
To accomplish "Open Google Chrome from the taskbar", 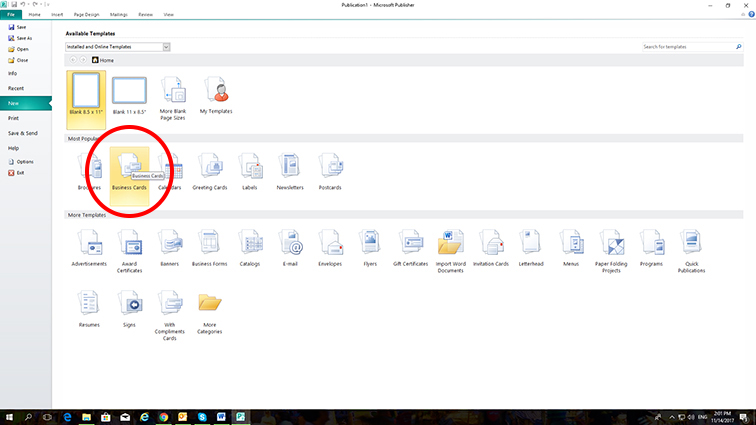I will coord(163,417).
